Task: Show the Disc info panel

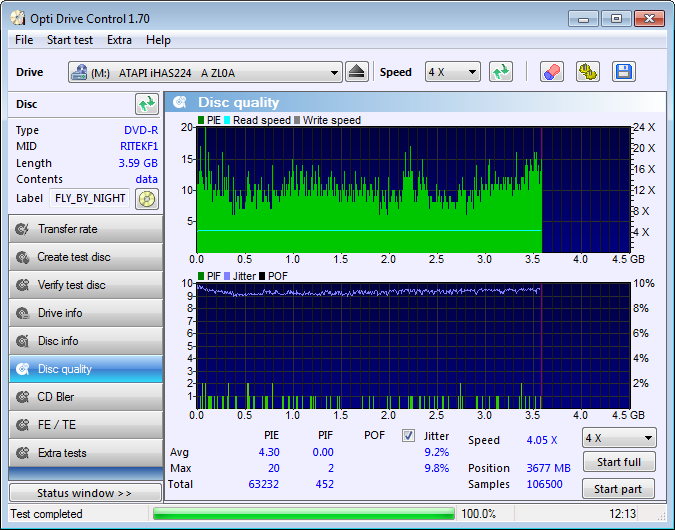Action: click(x=86, y=341)
